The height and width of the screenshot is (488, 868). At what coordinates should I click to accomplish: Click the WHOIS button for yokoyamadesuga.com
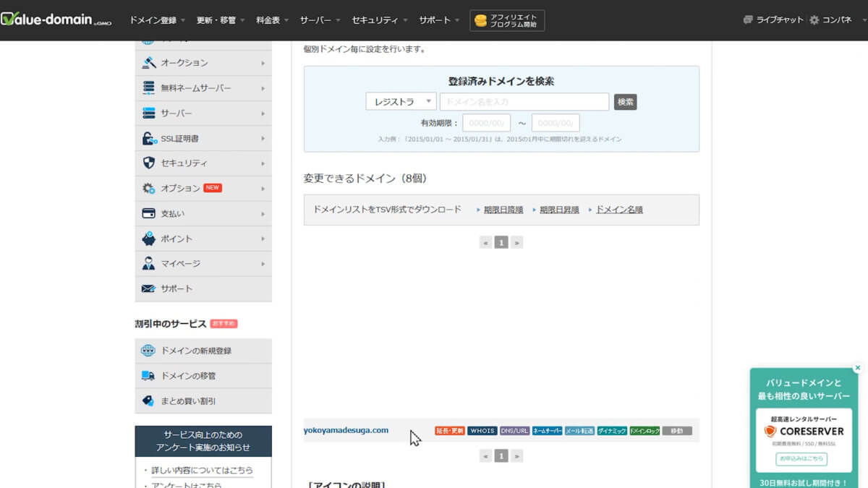[482, 431]
